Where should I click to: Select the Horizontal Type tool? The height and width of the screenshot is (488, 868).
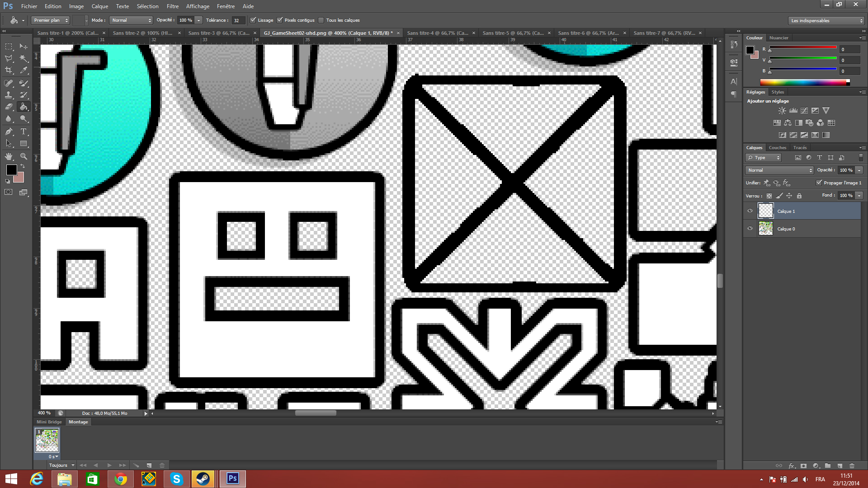click(x=24, y=131)
